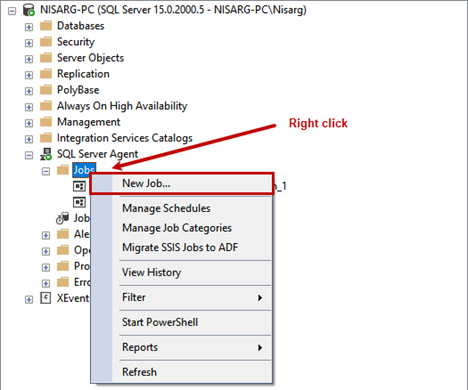468x390 pixels.
Task: Click the Always On High Availability folder icon
Action: tap(46, 106)
